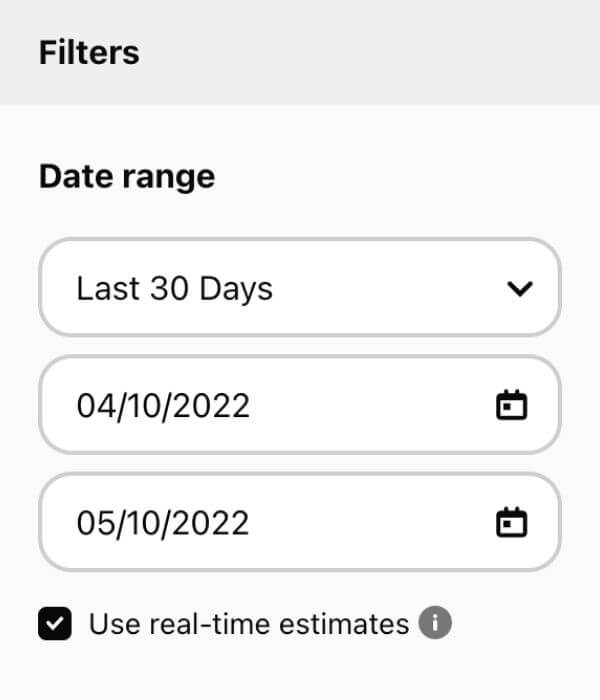
Task: Uncheck the Use real-time estimates checkbox
Action: click(55, 623)
